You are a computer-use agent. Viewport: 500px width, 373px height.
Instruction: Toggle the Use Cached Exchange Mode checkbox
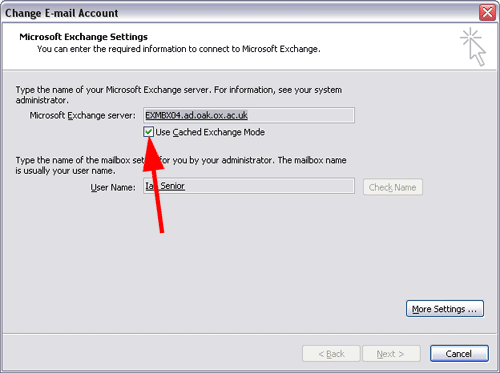148,132
